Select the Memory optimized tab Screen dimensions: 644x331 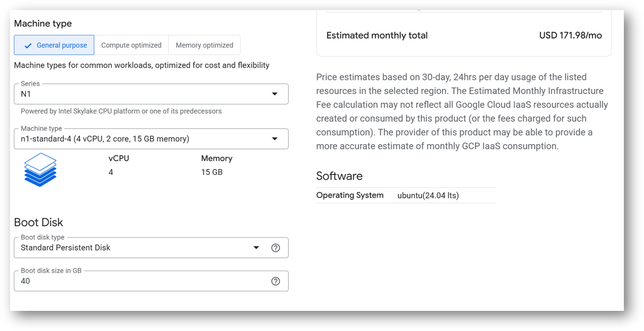pyautogui.click(x=204, y=45)
